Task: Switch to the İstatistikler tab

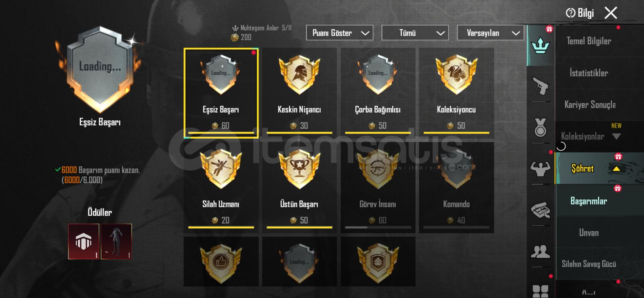Action: click(588, 73)
